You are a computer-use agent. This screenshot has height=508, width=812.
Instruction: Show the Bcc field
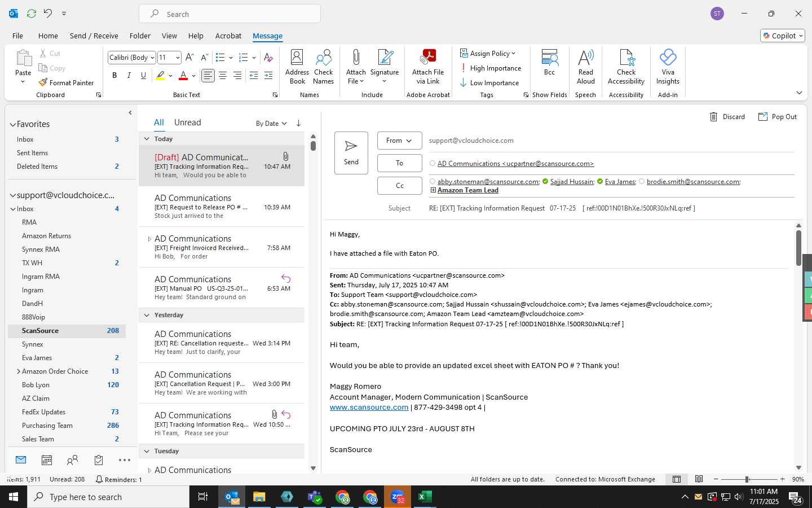pyautogui.click(x=549, y=62)
